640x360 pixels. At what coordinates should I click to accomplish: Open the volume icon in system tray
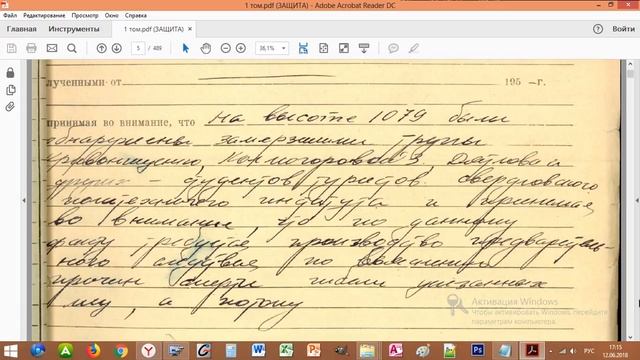[573, 351]
